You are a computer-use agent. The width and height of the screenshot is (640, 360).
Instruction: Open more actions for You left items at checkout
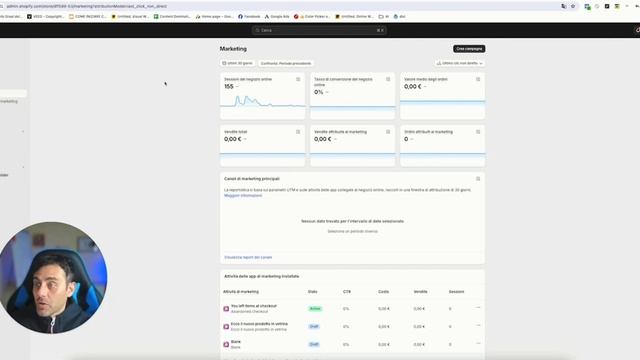point(478,307)
